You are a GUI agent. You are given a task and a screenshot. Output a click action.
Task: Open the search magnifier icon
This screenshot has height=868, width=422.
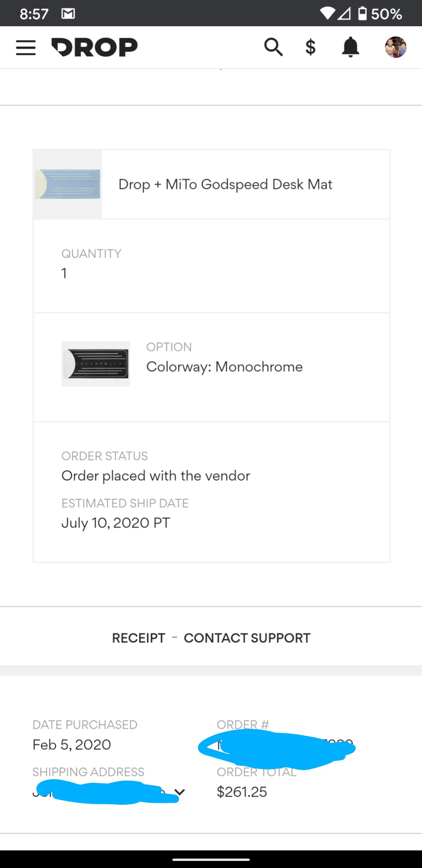click(x=273, y=47)
